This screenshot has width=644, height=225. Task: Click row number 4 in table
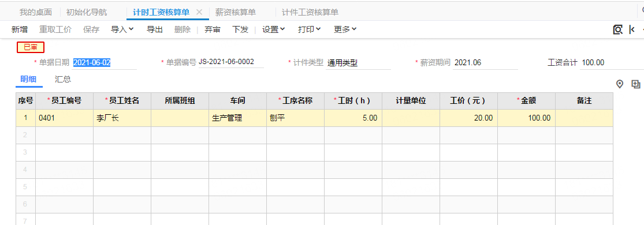click(x=25, y=170)
